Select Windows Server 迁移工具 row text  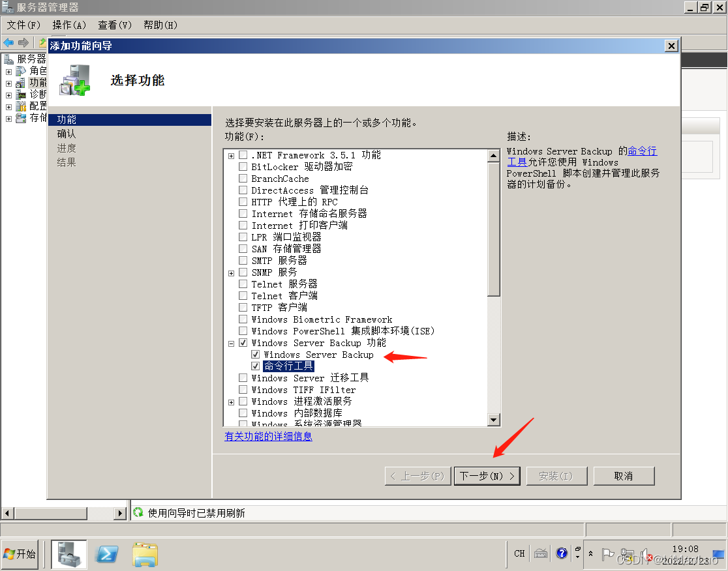coord(310,378)
